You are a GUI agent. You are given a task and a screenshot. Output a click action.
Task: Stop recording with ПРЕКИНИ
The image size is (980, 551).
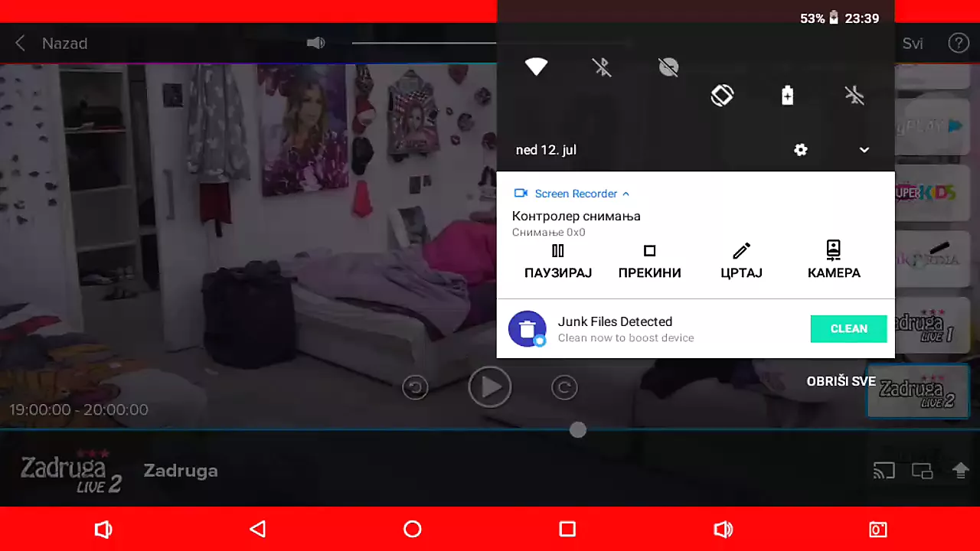tap(649, 261)
